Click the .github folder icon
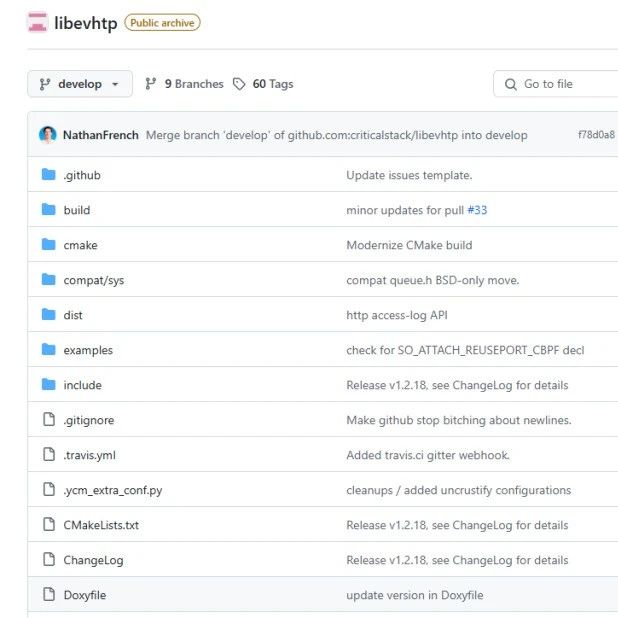The image size is (618, 618). click(x=49, y=175)
